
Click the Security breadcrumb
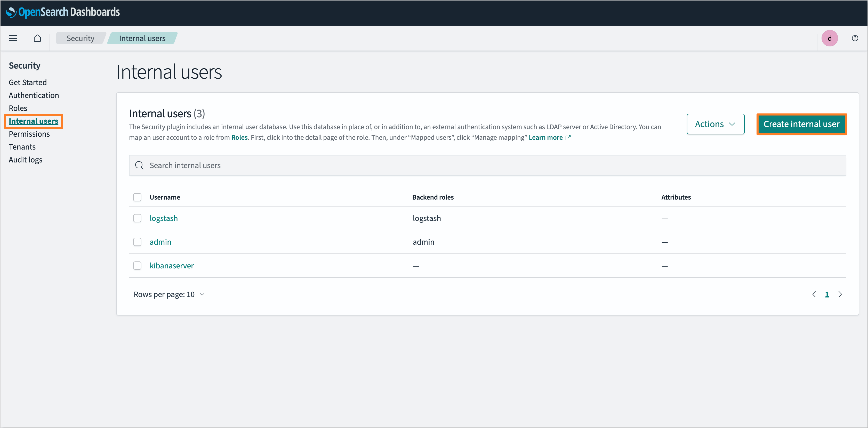tap(80, 38)
